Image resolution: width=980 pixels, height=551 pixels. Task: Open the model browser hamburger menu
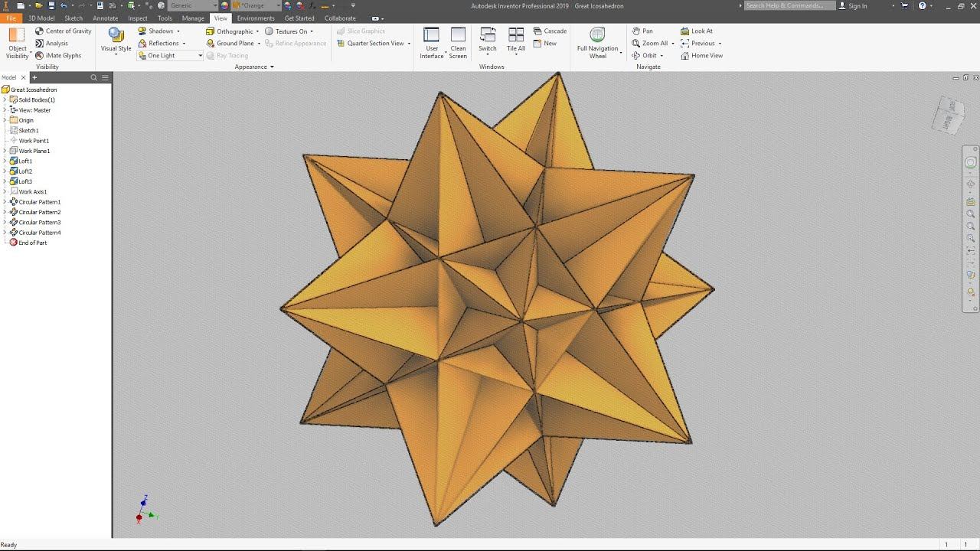coord(105,77)
